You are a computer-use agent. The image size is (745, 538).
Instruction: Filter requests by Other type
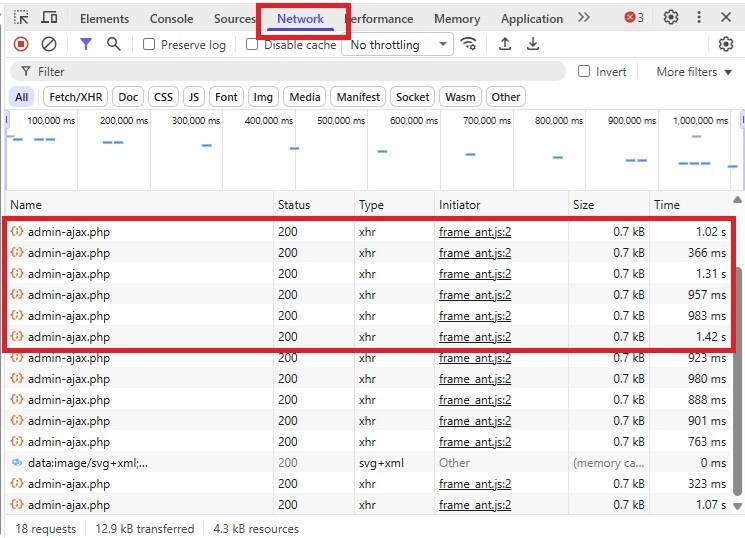click(506, 97)
